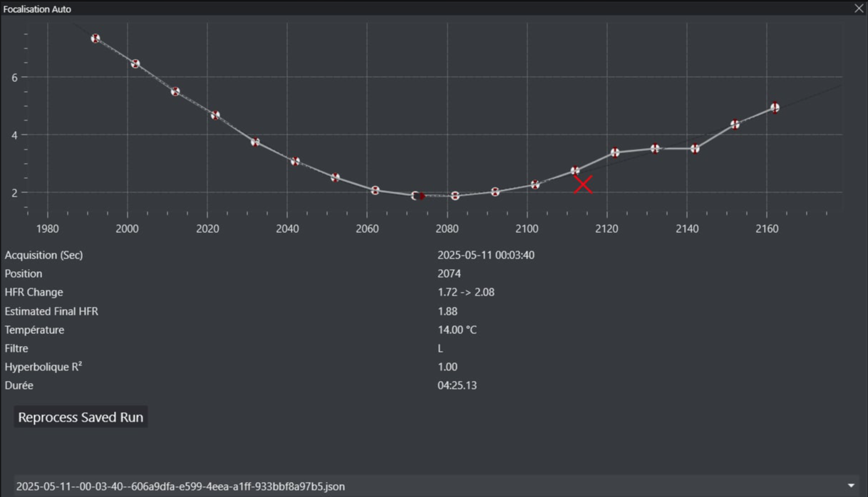
Task: Expand the saved run list via the arrow
Action: (851, 486)
